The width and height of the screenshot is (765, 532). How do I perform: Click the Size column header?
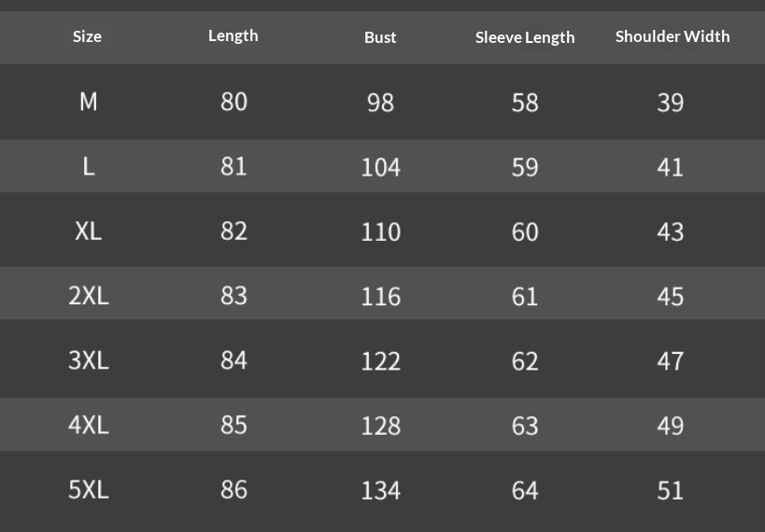(x=87, y=37)
